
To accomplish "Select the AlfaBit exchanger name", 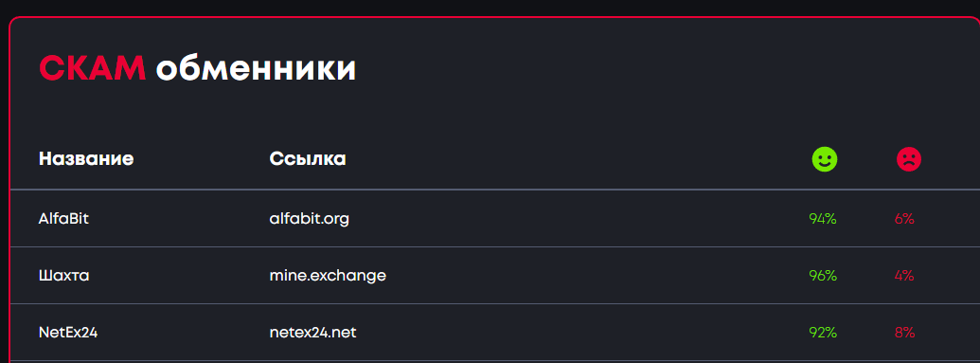I will (63, 219).
